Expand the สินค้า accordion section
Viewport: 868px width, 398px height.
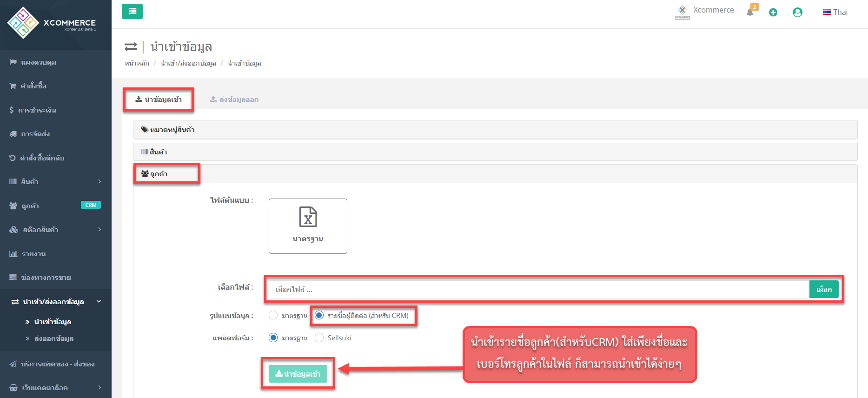495,152
